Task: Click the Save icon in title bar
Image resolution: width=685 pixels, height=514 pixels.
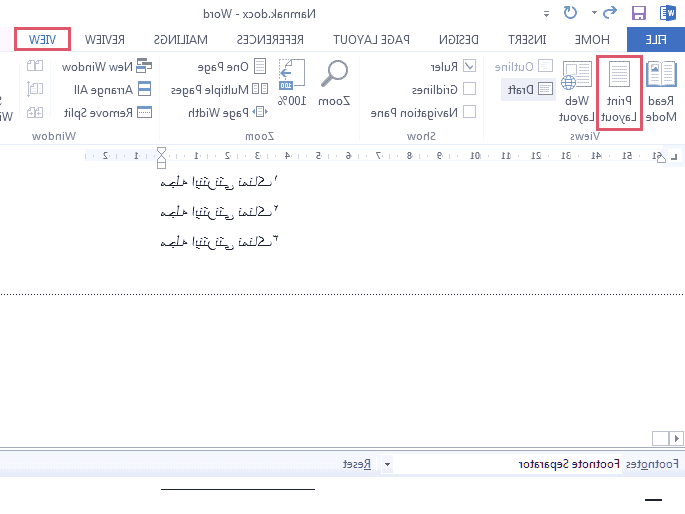Action: [x=638, y=14]
